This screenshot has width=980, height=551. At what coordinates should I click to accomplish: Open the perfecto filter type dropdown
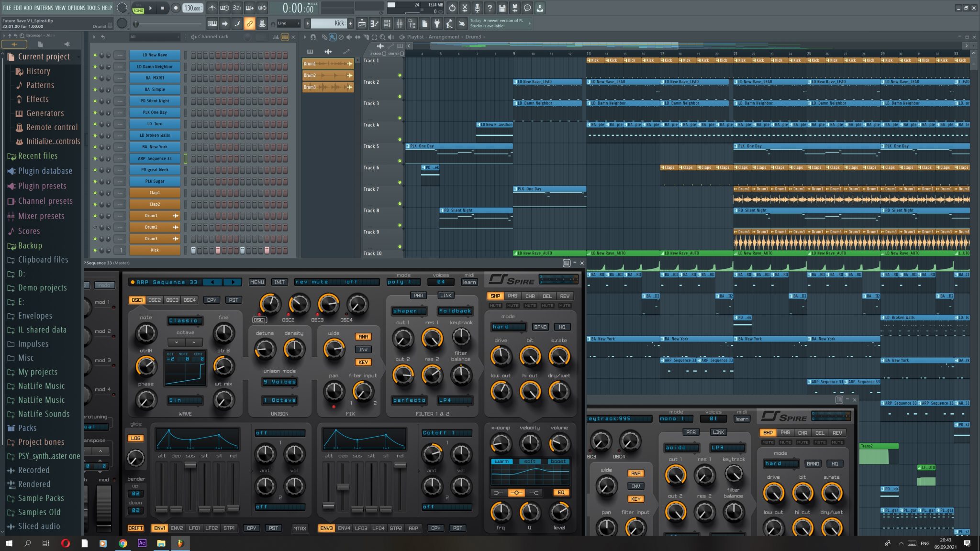point(410,400)
